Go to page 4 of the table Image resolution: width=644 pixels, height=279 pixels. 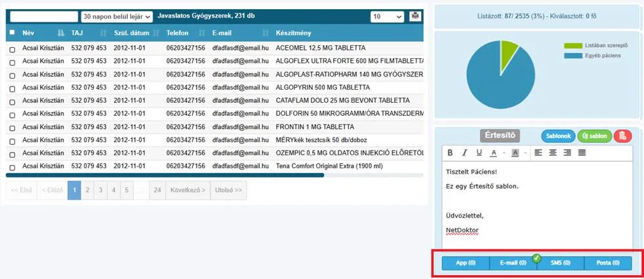tap(113, 191)
